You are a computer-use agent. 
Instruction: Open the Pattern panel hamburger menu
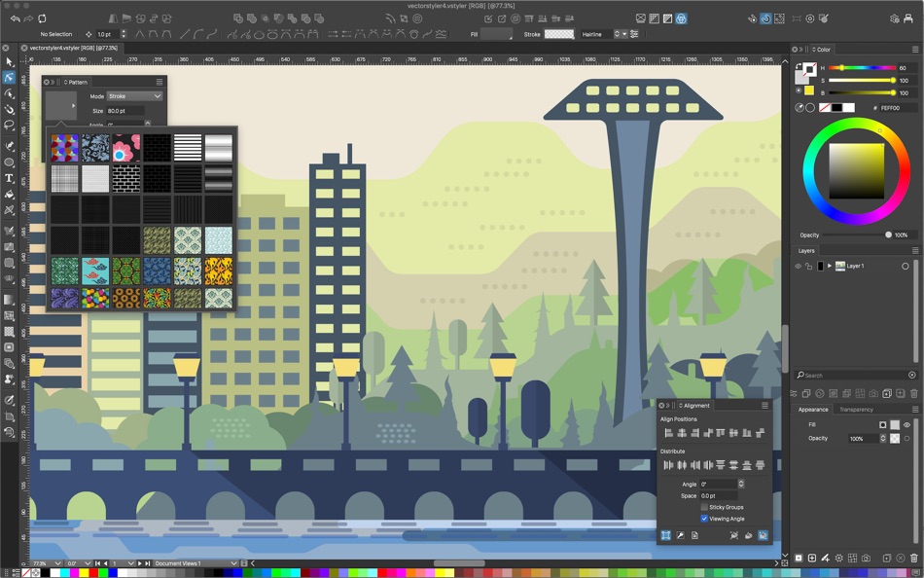click(160, 83)
